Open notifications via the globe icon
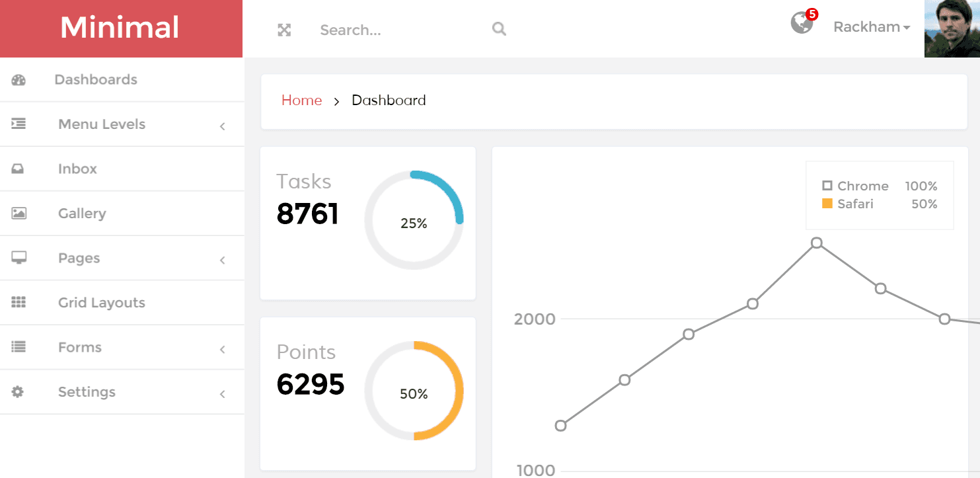This screenshot has width=980, height=478. [x=801, y=23]
